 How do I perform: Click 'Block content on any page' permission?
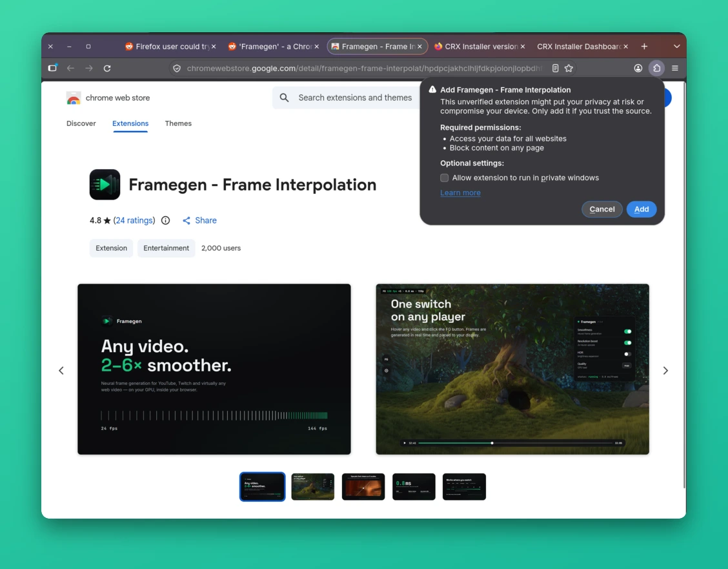[497, 148]
